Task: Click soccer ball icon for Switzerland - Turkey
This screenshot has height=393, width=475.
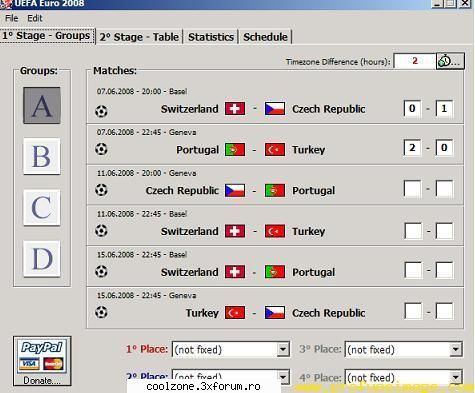Action: click(101, 231)
